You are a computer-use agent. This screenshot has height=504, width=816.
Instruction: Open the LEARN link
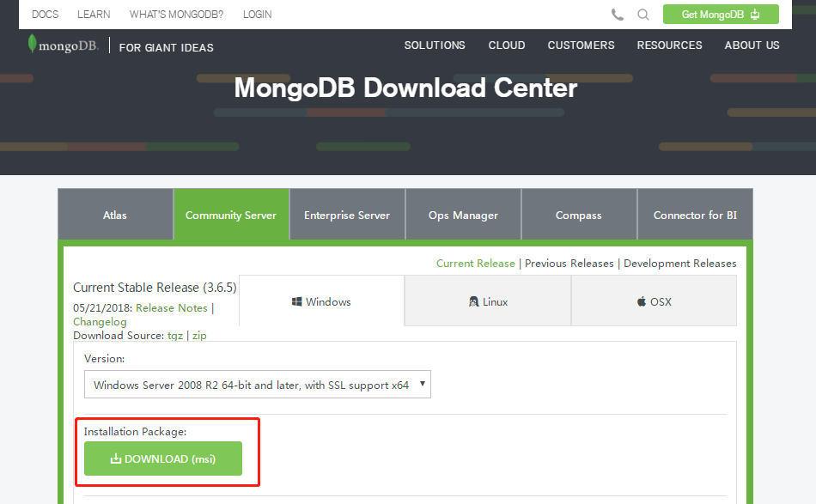pyautogui.click(x=94, y=15)
